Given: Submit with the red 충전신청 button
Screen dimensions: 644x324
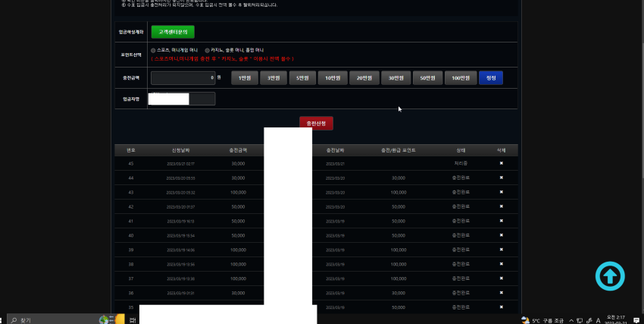Looking at the screenshot, I should 316,123.
